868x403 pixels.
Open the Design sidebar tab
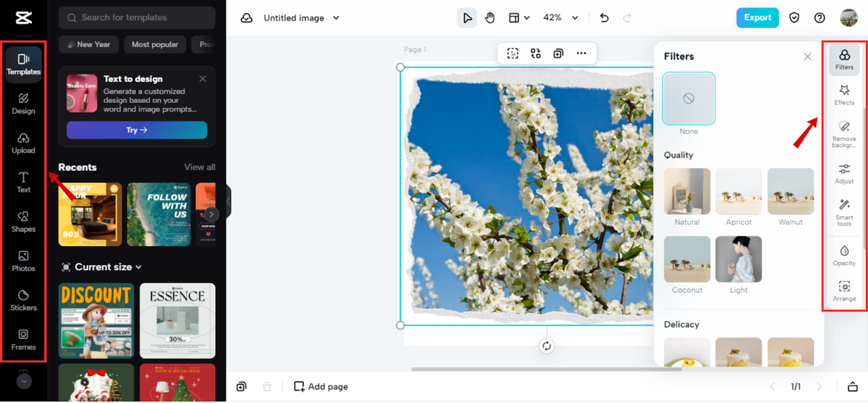tap(23, 104)
